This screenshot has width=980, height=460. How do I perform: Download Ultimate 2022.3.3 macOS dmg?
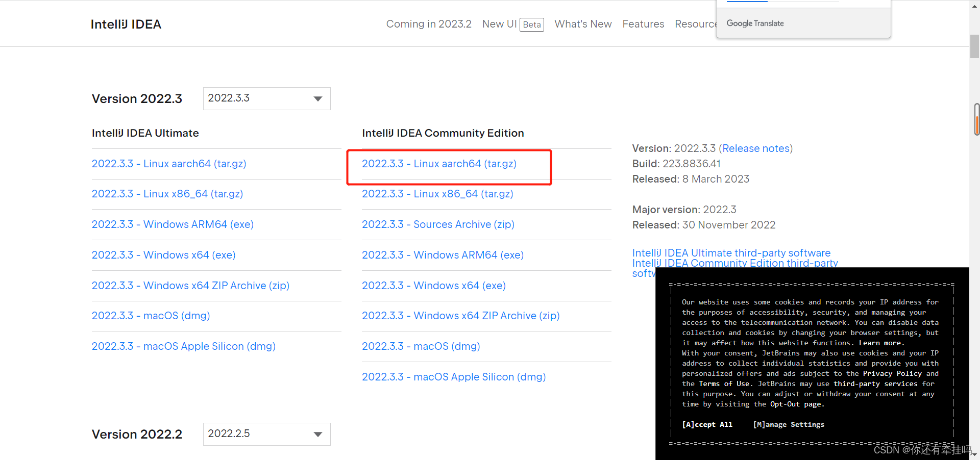pos(151,316)
